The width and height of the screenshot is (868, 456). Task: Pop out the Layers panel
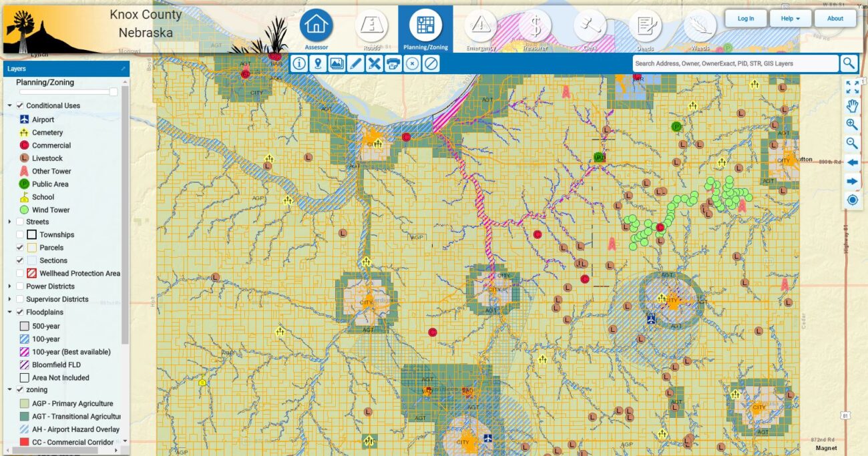pyautogui.click(x=123, y=69)
